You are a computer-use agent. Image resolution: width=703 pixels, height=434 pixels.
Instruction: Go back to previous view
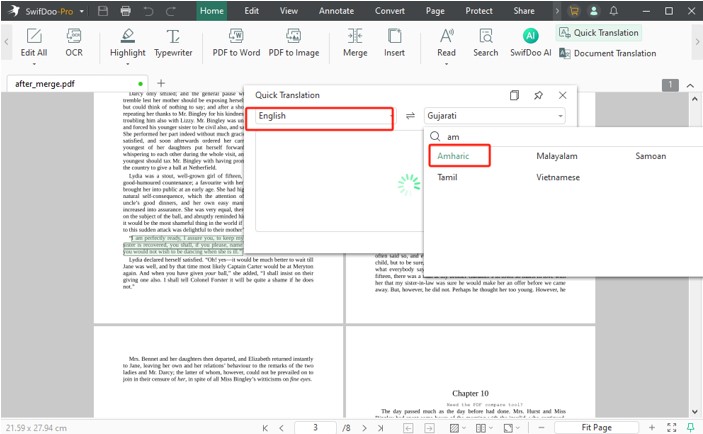tap(408, 428)
